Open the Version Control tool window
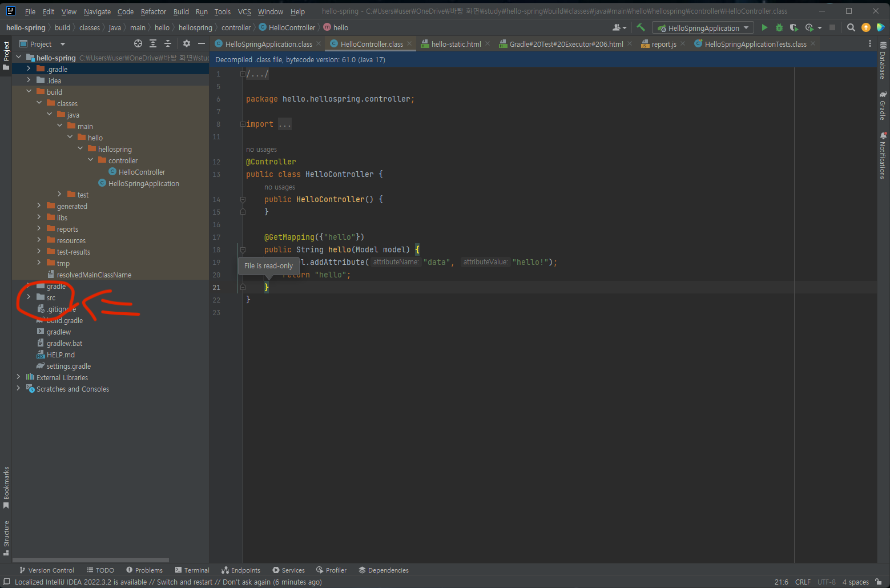This screenshot has width=890, height=588. 46,570
